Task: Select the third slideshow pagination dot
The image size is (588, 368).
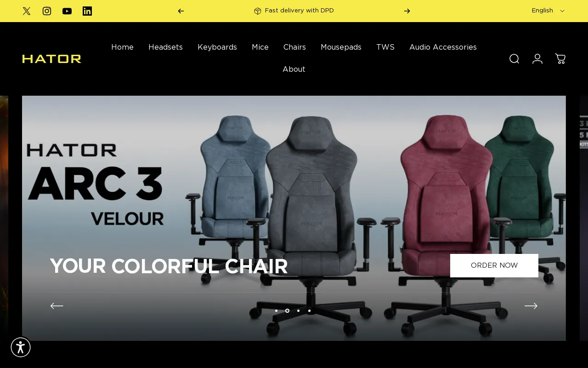Action: tap(298, 310)
